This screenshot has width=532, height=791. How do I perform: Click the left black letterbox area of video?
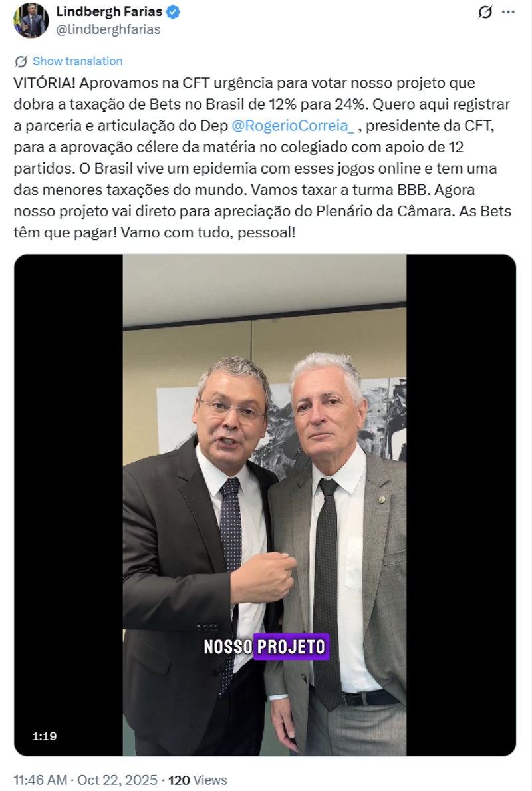[68, 505]
